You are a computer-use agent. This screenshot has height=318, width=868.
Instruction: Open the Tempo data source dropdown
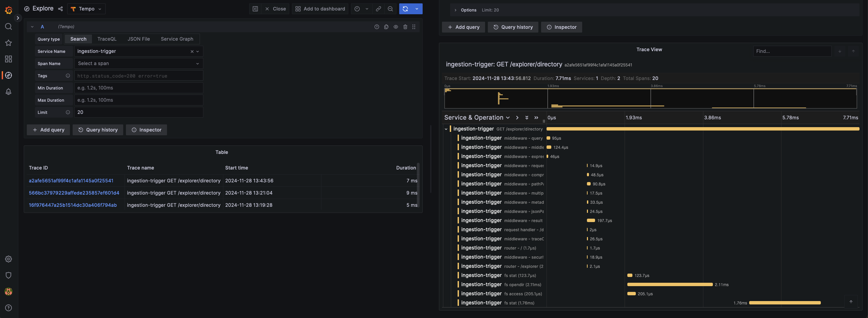(x=86, y=9)
